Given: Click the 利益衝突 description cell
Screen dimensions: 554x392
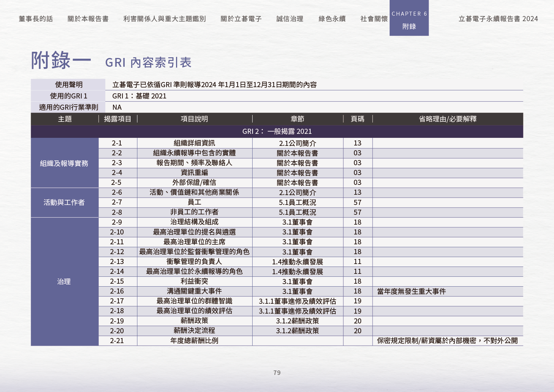Looking at the screenshot, I should pyautogui.click(x=194, y=281).
